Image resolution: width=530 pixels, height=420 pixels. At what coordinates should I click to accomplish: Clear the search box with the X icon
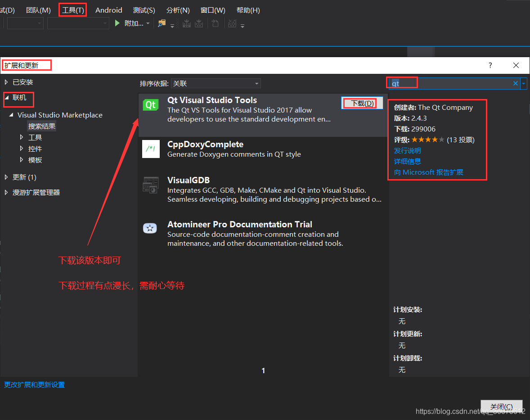[516, 83]
